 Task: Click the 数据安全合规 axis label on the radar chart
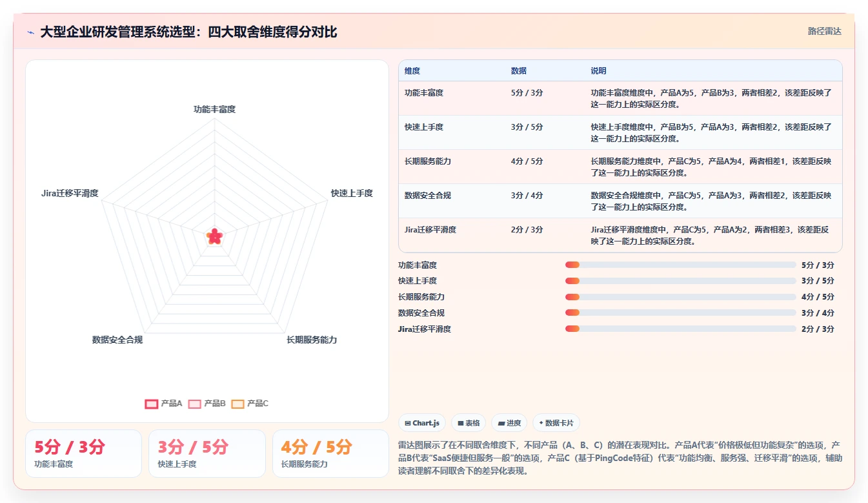coord(117,340)
